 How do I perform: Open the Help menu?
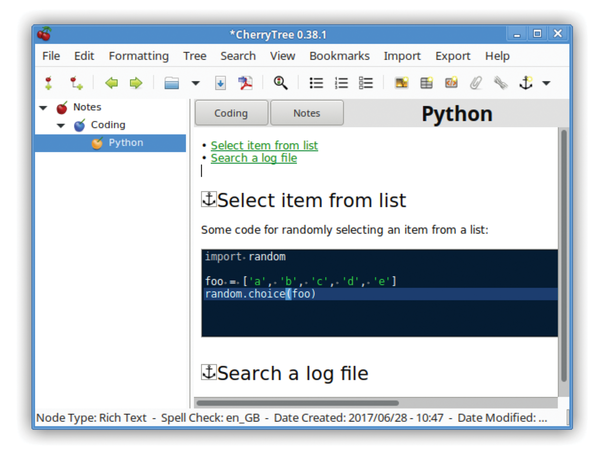497,56
